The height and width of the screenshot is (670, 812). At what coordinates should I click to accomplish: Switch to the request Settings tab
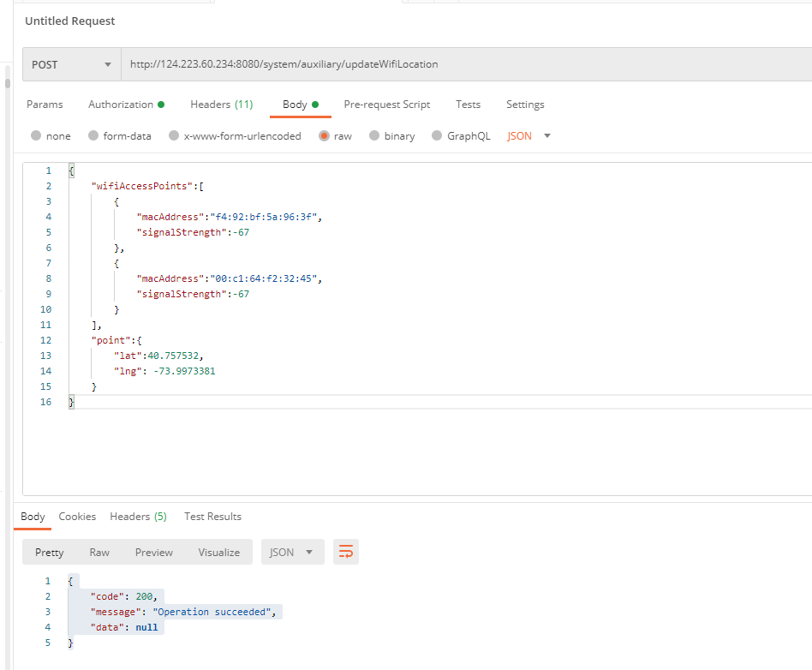pos(525,105)
